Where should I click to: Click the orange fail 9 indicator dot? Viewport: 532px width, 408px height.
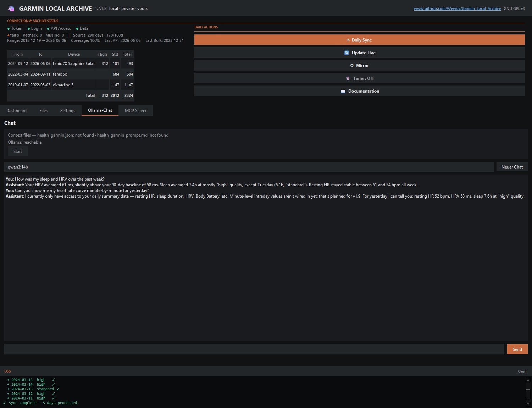click(x=8, y=35)
